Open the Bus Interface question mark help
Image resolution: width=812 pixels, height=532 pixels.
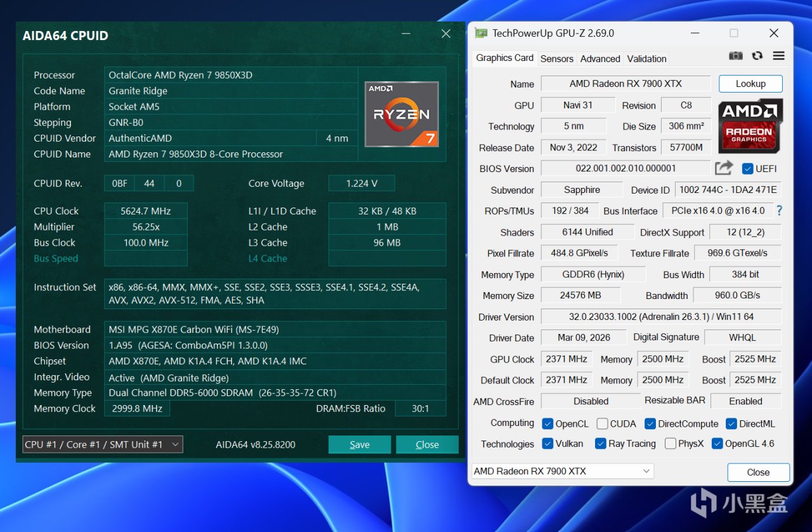779,210
